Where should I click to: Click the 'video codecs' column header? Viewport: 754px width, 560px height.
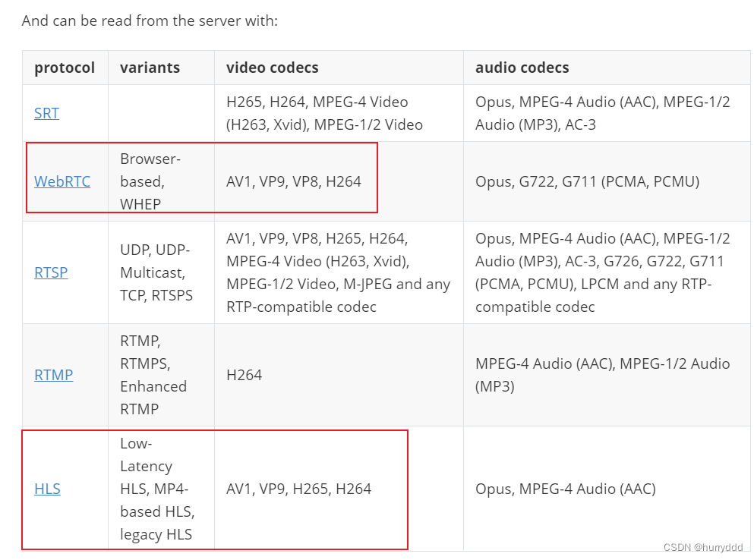pyautogui.click(x=339, y=68)
